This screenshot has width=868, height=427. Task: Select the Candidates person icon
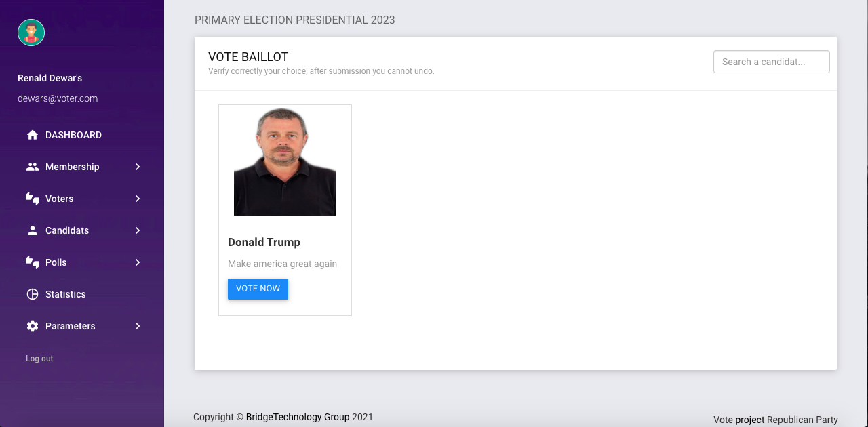point(32,230)
